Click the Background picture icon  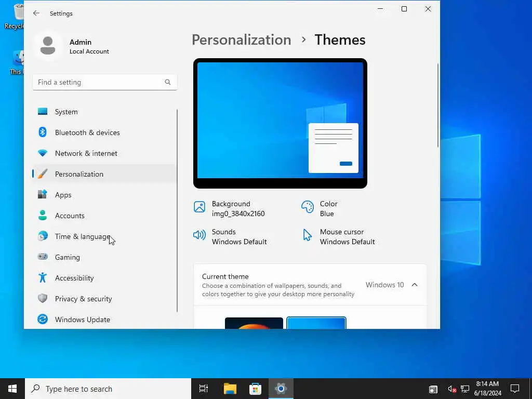click(199, 207)
